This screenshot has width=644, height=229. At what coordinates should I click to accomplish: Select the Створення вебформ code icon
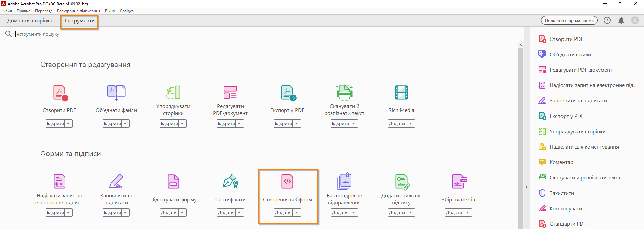pos(287,181)
